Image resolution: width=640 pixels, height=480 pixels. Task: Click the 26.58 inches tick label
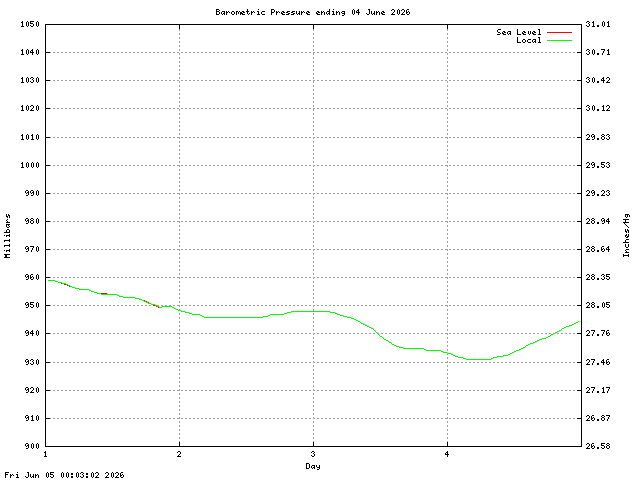coord(598,446)
